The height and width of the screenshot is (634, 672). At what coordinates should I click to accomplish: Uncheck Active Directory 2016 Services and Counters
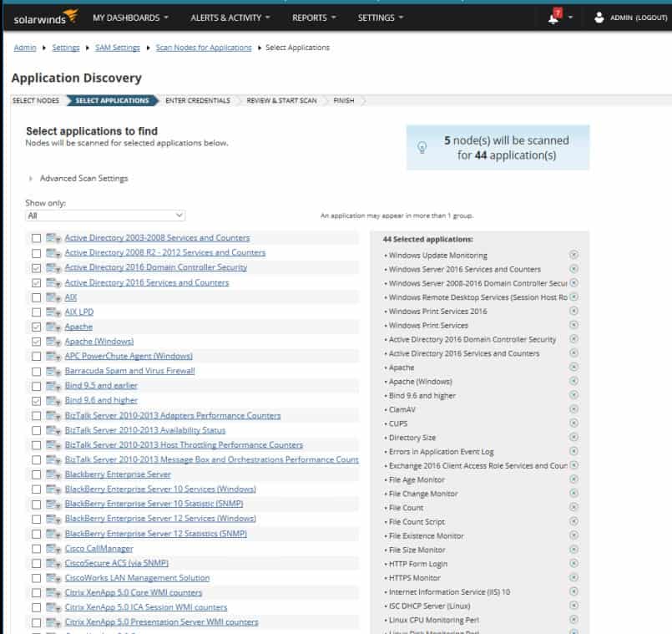pyautogui.click(x=37, y=282)
